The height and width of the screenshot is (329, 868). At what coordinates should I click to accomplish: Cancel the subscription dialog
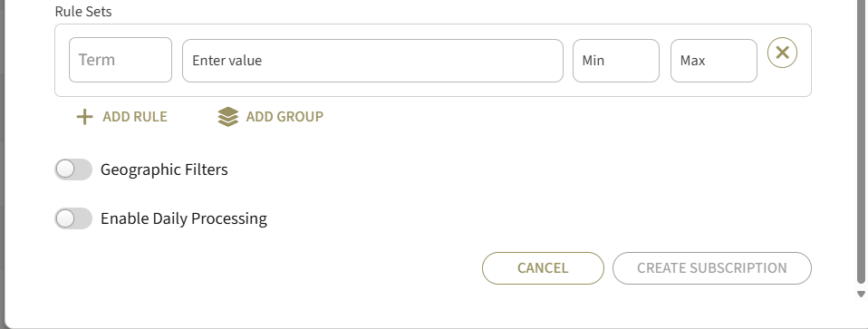coord(543,268)
